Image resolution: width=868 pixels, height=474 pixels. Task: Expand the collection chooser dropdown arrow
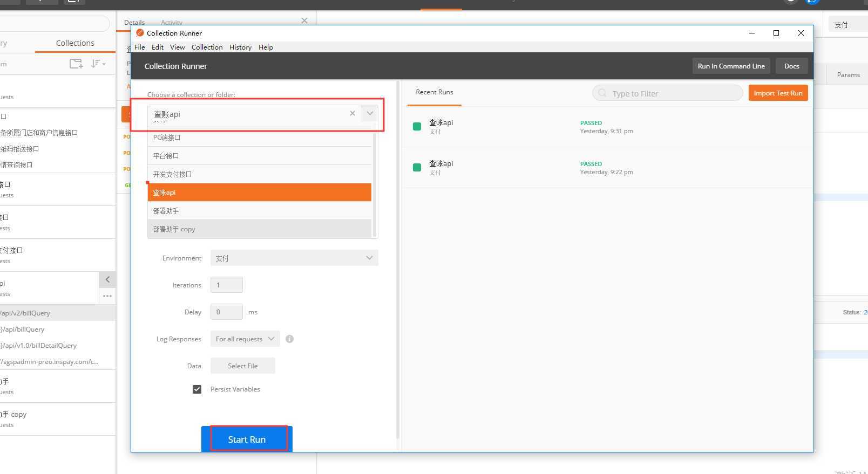[370, 113]
